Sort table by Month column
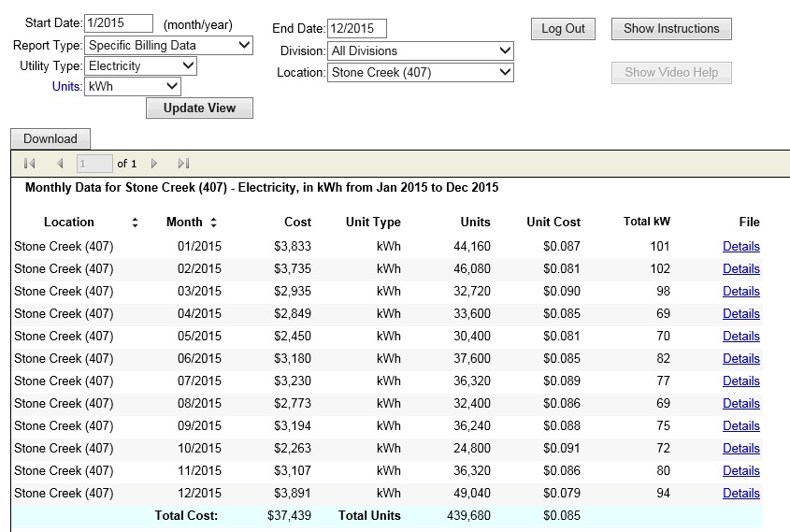790x532 pixels. (x=213, y=223)
